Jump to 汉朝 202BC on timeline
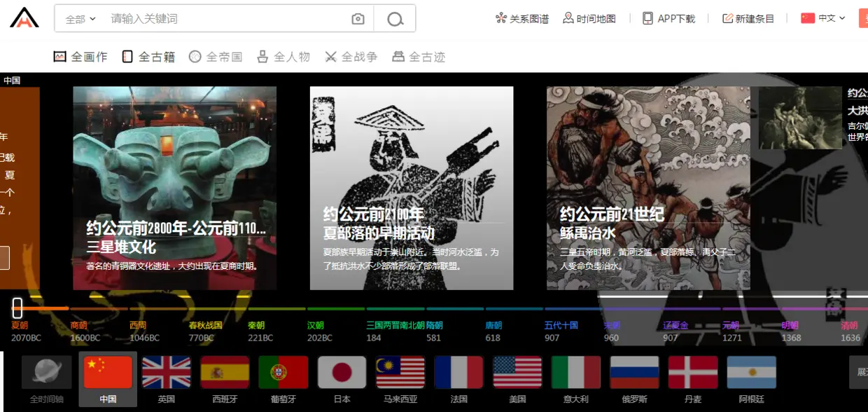The width and height of the screenshot is (868, 412). tap(319, 331)
